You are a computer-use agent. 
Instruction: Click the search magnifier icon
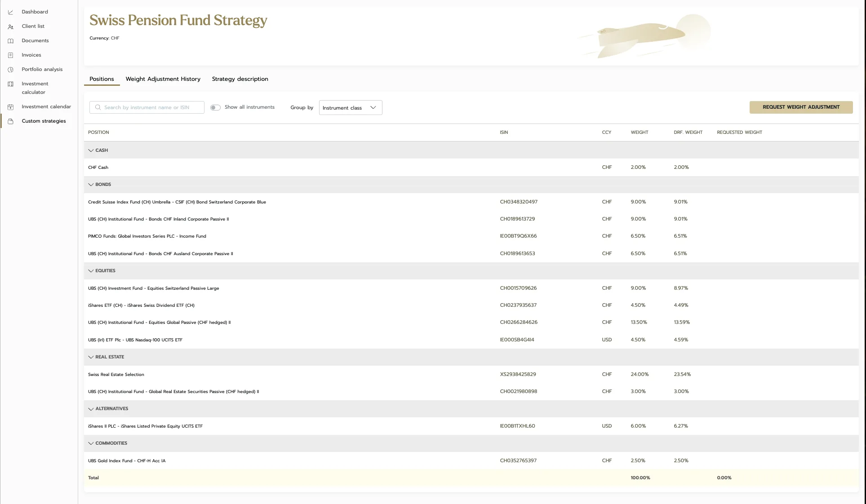[98, 107]
